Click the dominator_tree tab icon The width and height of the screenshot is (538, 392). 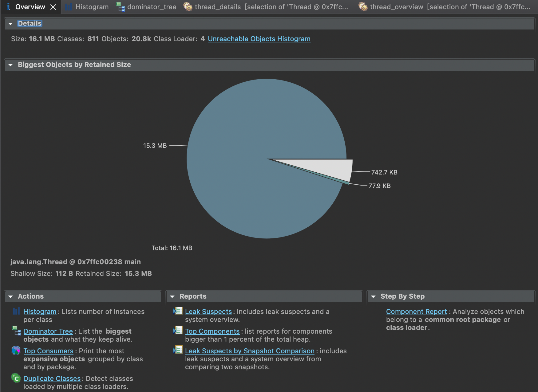[x=121, y=7]
